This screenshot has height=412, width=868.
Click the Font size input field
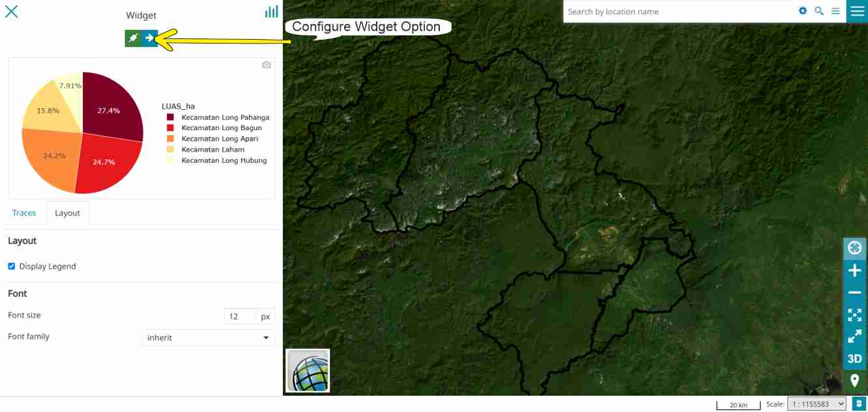point(239,316)
